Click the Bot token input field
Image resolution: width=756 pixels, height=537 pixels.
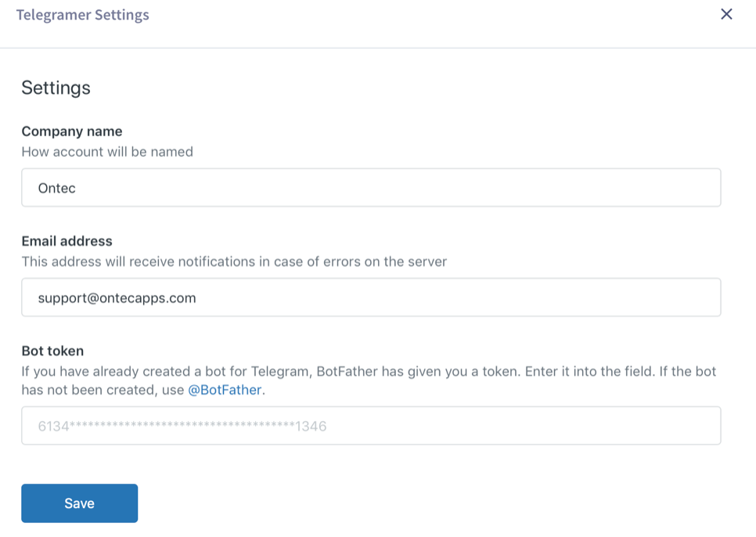371,426
